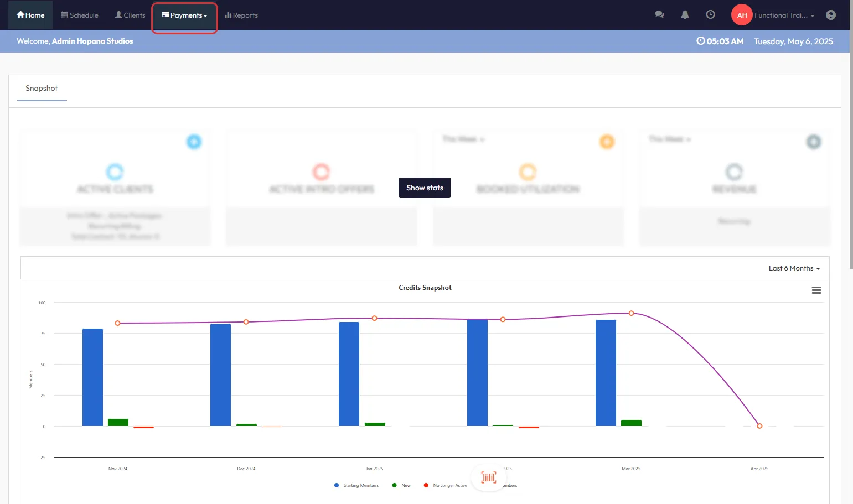This screenshot has width=853, height=504.
Task: Click the barcode scanner floating button
Action: [488, 477]
